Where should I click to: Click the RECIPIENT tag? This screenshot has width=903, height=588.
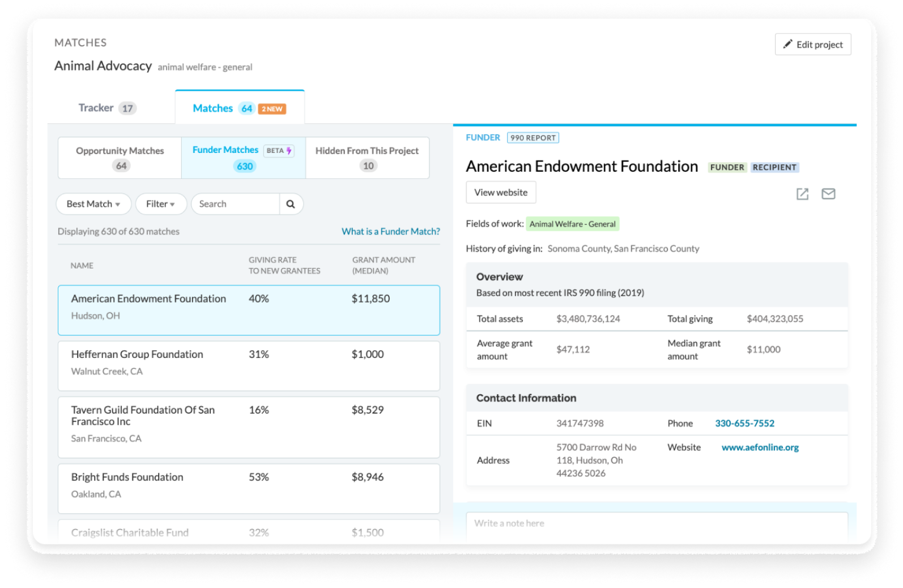click(774, 167)
